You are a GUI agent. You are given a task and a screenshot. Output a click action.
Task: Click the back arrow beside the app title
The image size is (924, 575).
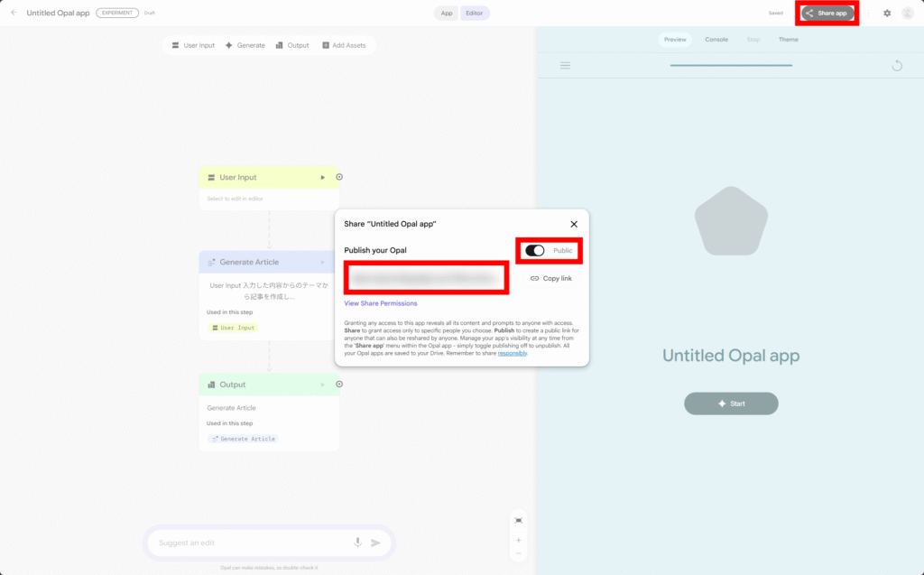pyautogui.click(x=14, y=13)
